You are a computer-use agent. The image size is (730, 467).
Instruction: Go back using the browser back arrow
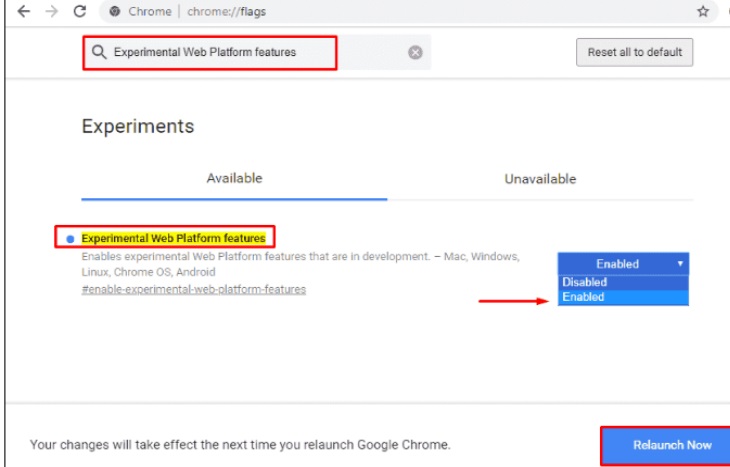click(x=24, y=11)
